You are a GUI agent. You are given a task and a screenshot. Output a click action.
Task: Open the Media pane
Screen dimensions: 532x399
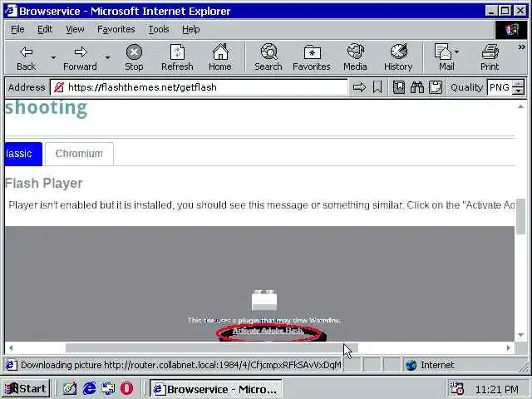tap(355, 57)
